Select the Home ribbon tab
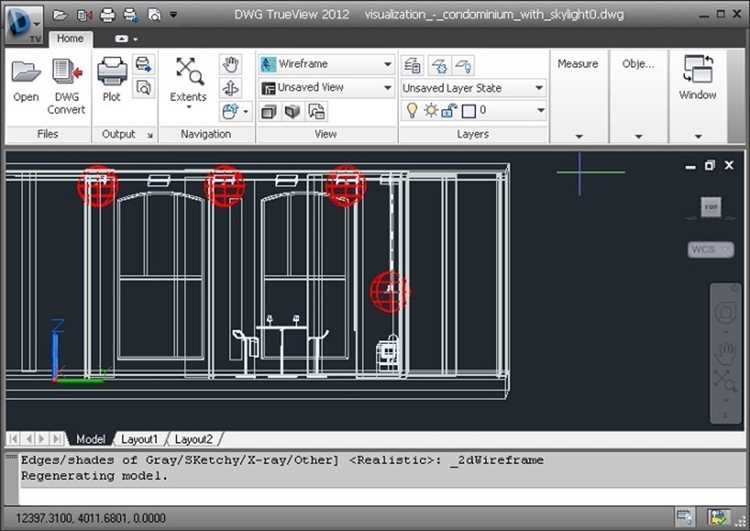This screenshot has height=531, width=750. pyautogui.click(x=70, y=38)
